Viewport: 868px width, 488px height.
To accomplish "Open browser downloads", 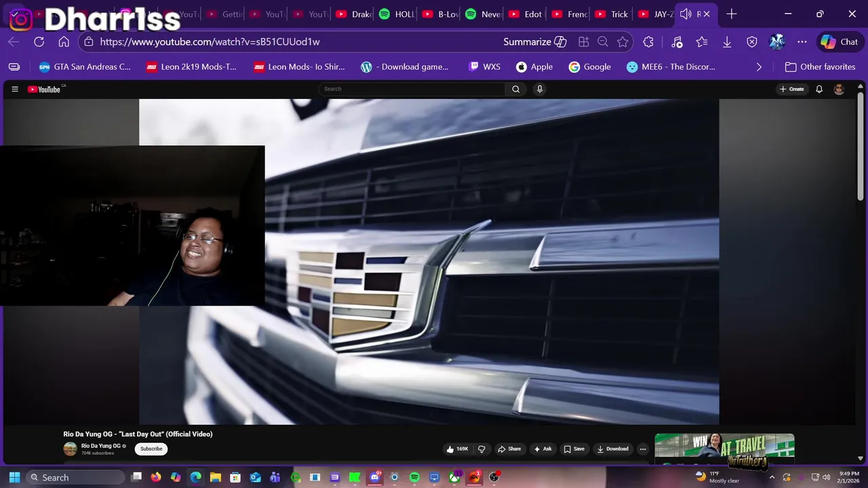I will click(727, 42).
